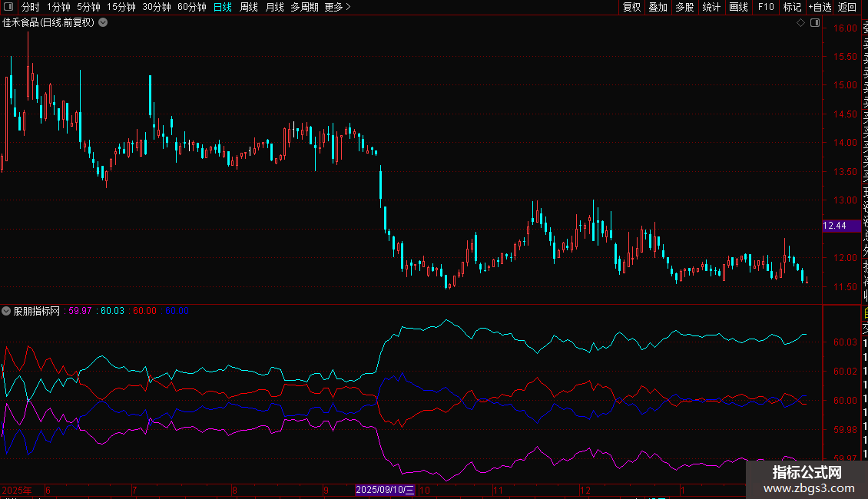Click the 2025年 label on time axis
Viewport: 868px width, 499px height.
tap(17, 490)
